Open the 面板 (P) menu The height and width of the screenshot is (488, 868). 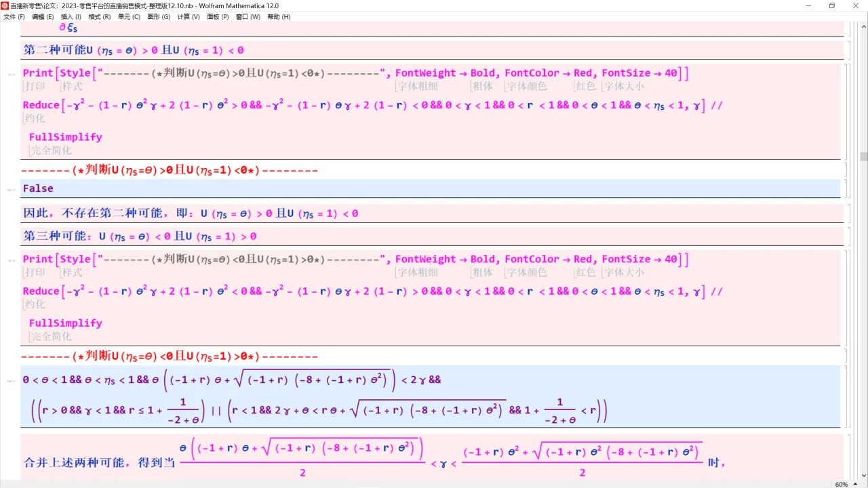coord(218,17)
